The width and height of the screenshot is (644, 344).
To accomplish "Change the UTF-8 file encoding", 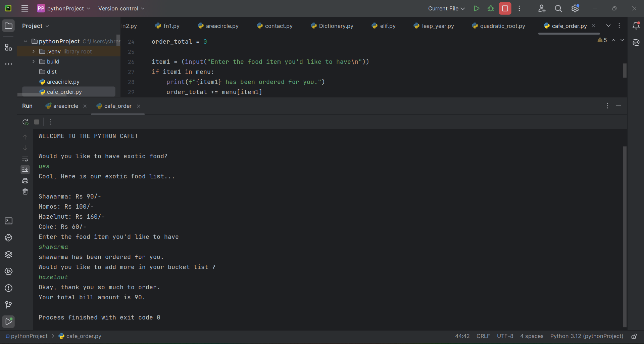I will point(505,336).
